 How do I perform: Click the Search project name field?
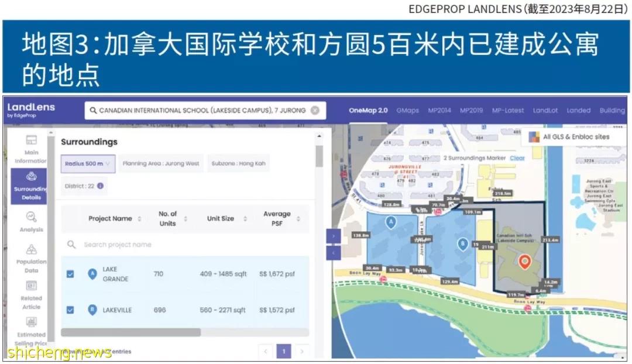[x=186, y=244]
